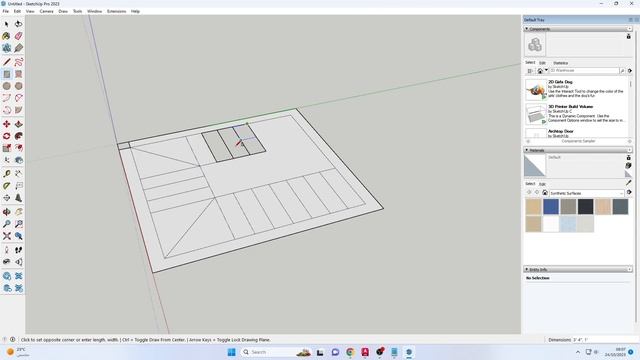This screenshot has width=640, height=360.
Task: Open the Extensions menu
Action: click(x=116, y=11)
